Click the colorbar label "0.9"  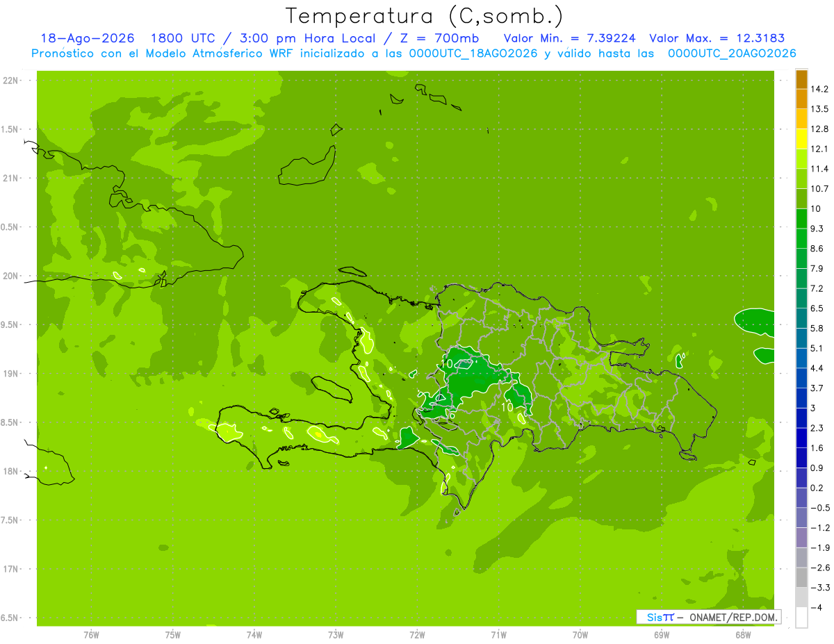pyautogui.click(x=817, y=468)
